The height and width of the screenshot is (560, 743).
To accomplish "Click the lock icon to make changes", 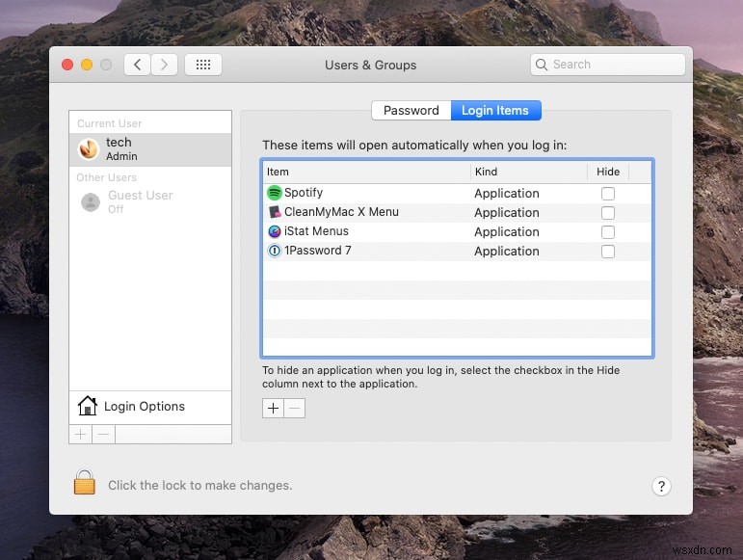I will 85,482.
